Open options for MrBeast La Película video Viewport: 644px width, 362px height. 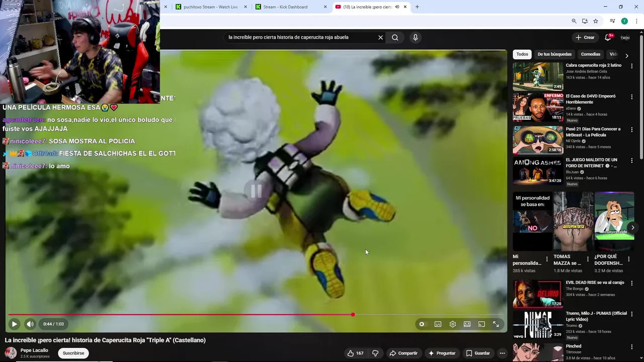click(x=632, y=130)
